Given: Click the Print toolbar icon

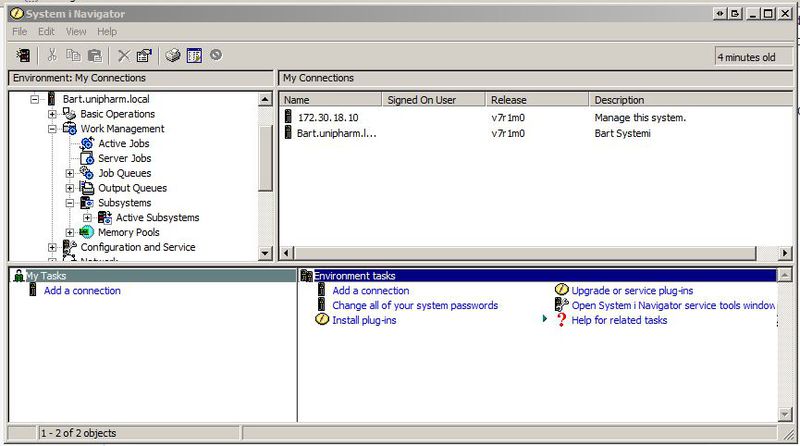Looking at the screenshot, I should point(172,55).
